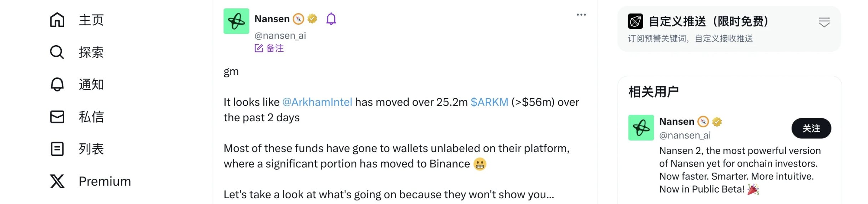Add a note via 备注 link
This screenshot has width=868, height=204.
269,48
